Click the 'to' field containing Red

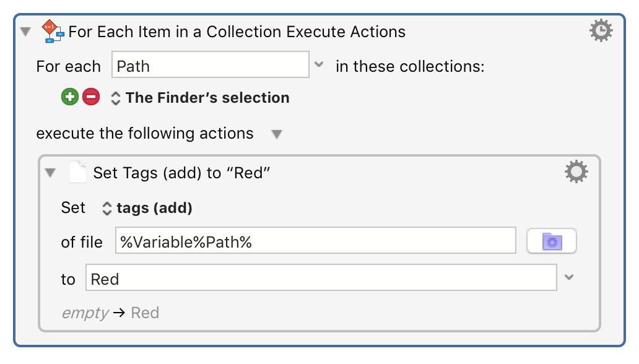pos(321,279)
